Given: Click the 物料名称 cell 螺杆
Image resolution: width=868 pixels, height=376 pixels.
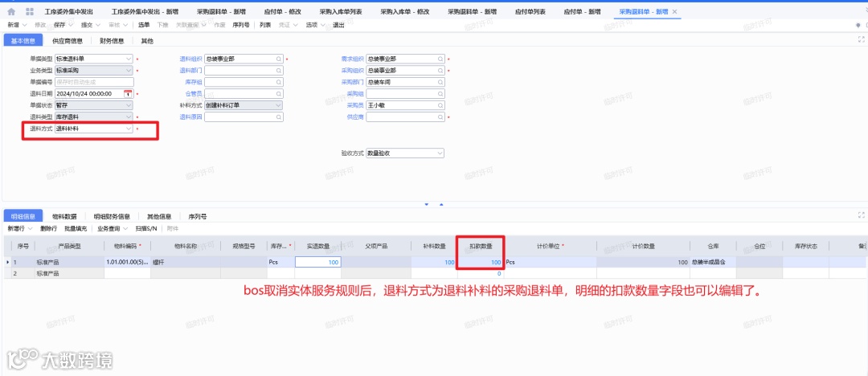Looking at the screenshot, I should click(x=186, y=263).
